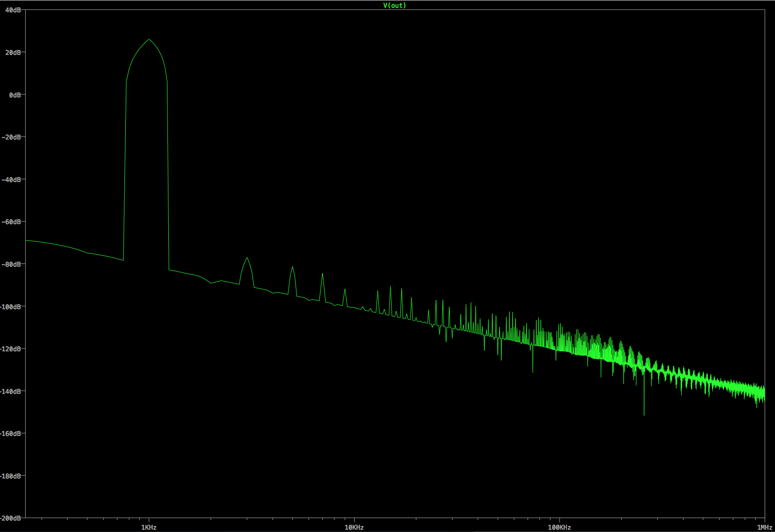Click the fundamental peak at 1KHz
The width and height of the screenshot is (775, 532).
point(149,40)
